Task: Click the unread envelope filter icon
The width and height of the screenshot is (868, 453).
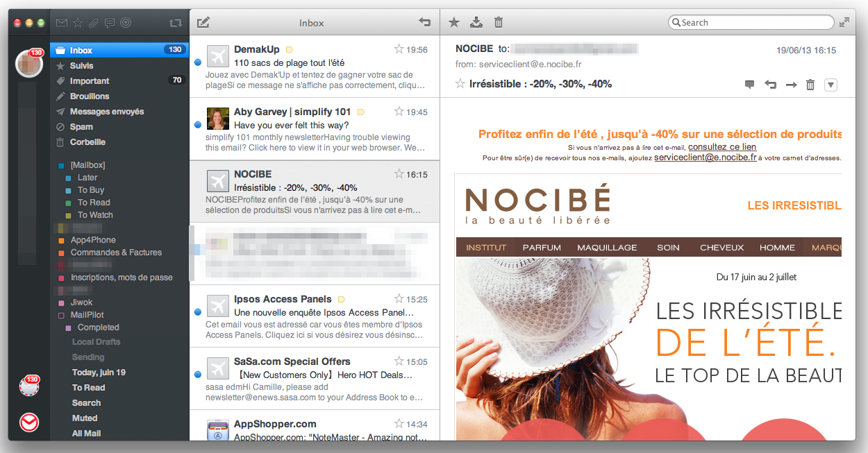Action: click(x=62, y=23)
